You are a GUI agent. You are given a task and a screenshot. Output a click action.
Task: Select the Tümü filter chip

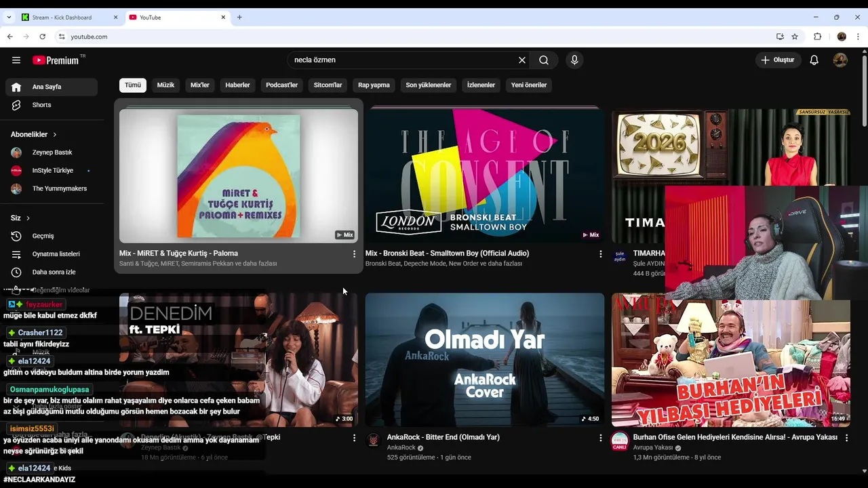click(x=133, y=85)
